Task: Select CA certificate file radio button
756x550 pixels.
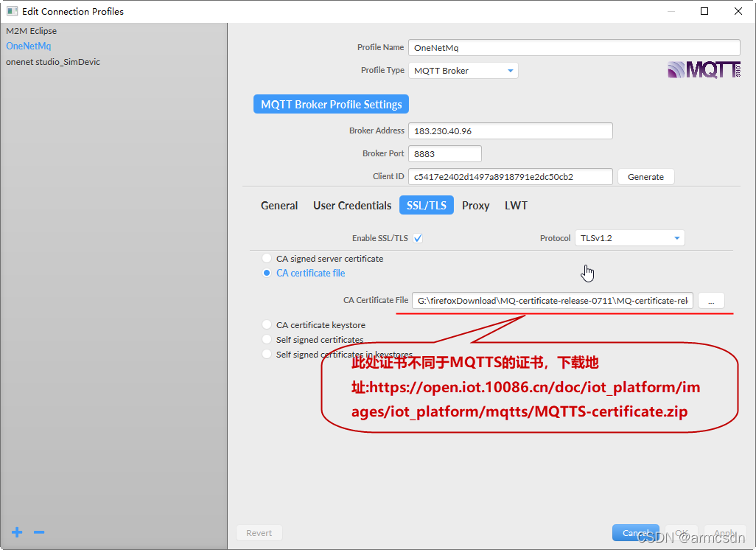Action: tap(267, 273)
